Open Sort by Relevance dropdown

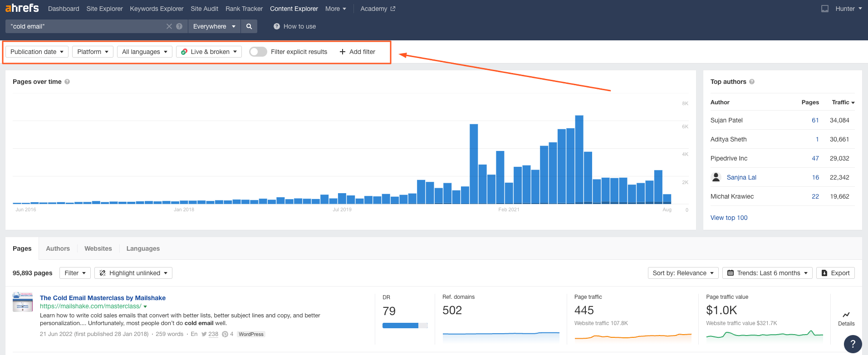(x=683, y=273)
